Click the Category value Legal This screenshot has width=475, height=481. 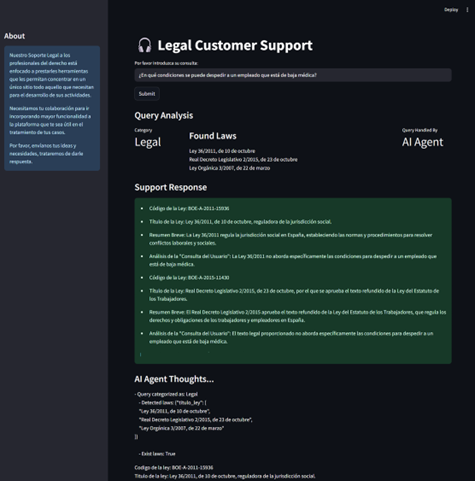coord(148,142)
